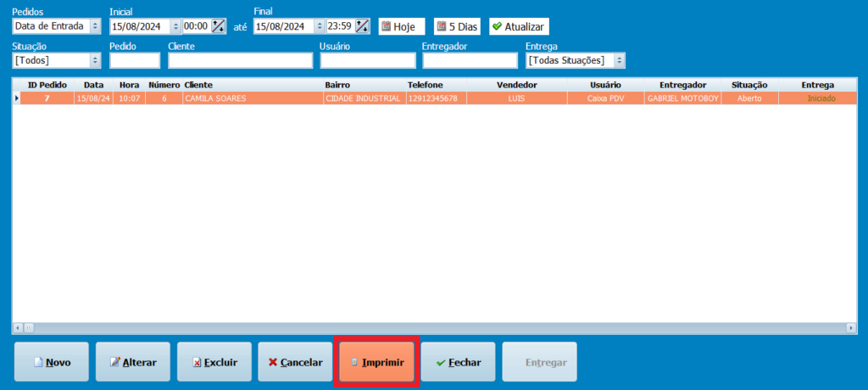The height and width of the screenshot is (390, 868).
Task: Click the 10:07 hour cell
Action: coord(129,98)
